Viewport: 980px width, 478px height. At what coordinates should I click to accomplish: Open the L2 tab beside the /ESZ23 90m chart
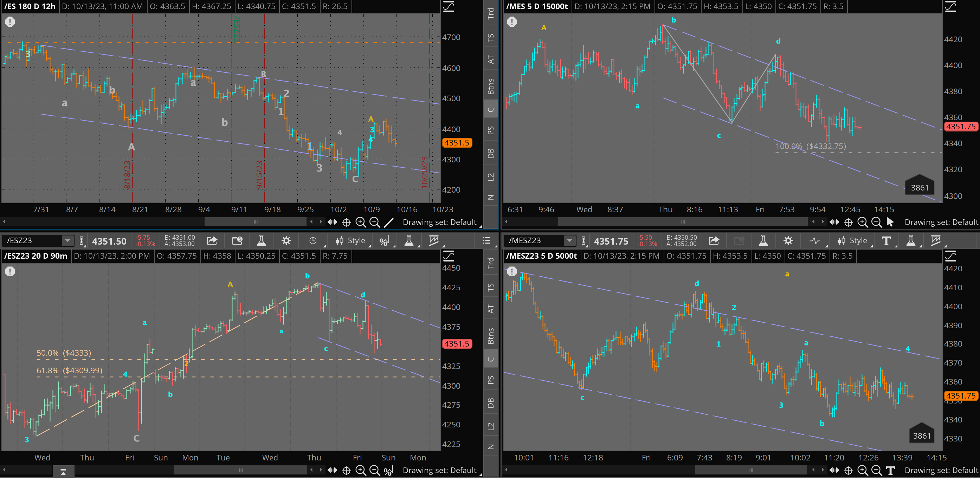tap(491, 426)
